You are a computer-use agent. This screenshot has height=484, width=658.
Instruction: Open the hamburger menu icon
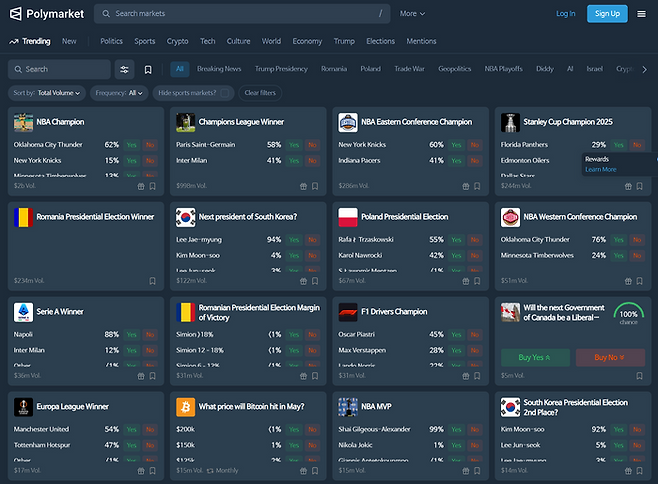coord(641,14)
